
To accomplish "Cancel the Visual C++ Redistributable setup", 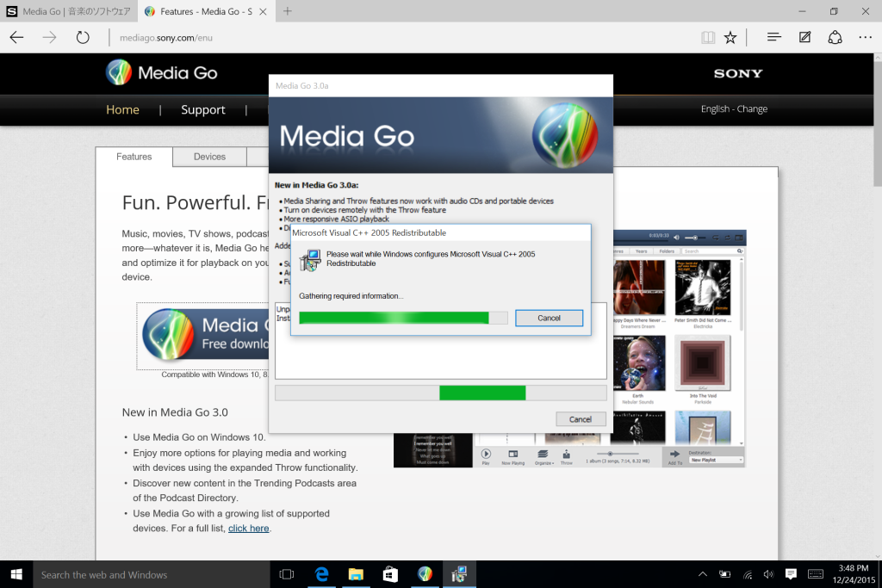I will [549, 319].
